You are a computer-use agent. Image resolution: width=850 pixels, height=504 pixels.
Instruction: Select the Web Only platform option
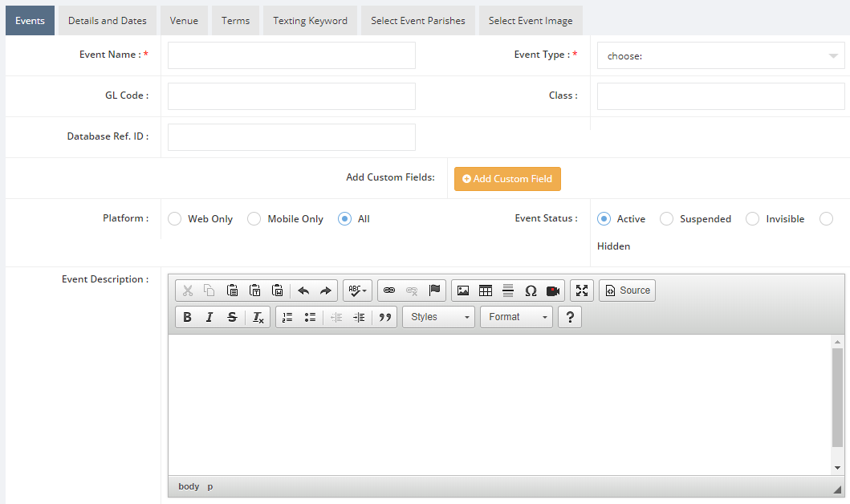(x=175, y=219)
